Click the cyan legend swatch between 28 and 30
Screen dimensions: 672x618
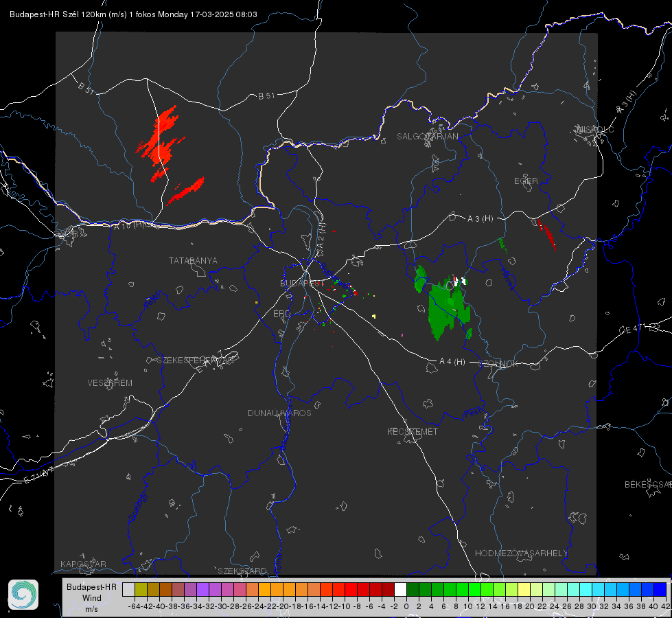[x=586, y=589]
